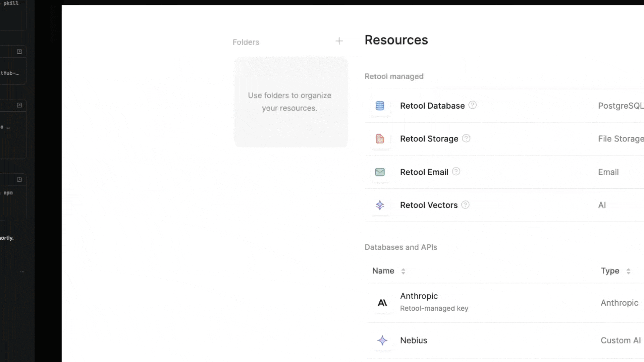Click help icon next to Retool Storage
Viewport: 644px width, 362px height.
(x=466, y=138)
